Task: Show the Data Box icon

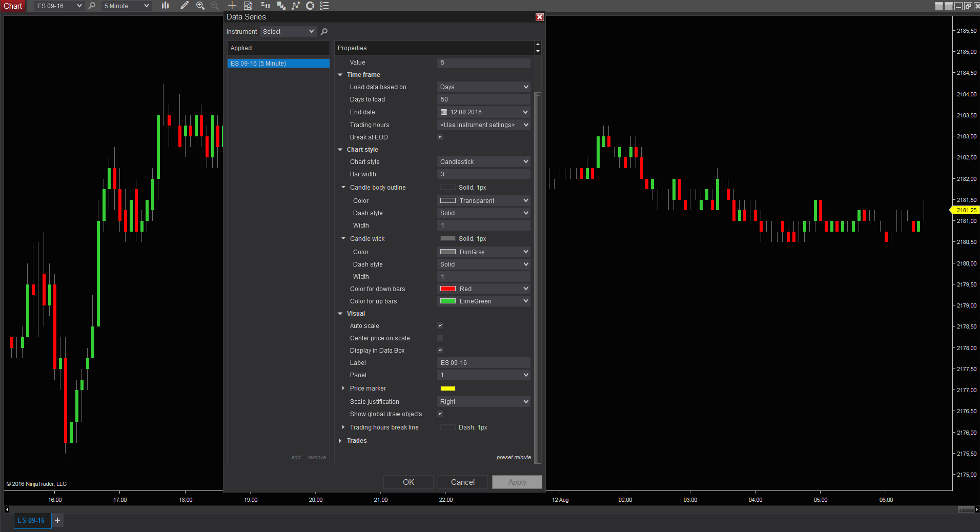Action: [x=248, y=6]
